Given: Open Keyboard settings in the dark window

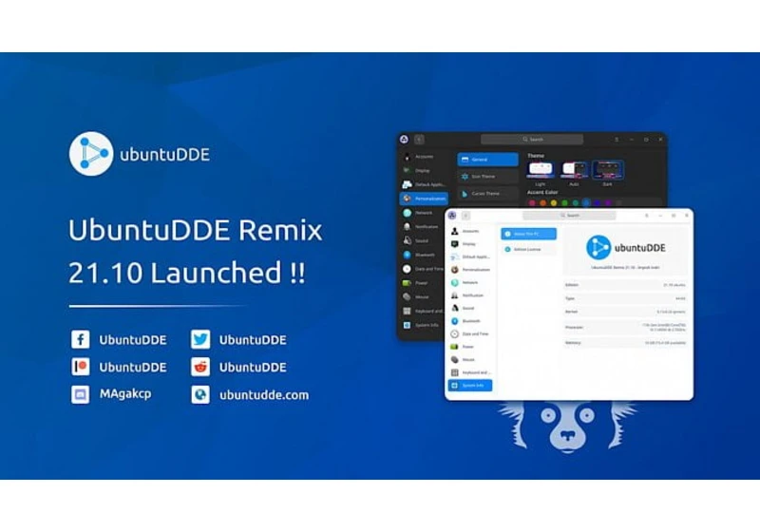Looking at the screenshot, I should point(423,311).
